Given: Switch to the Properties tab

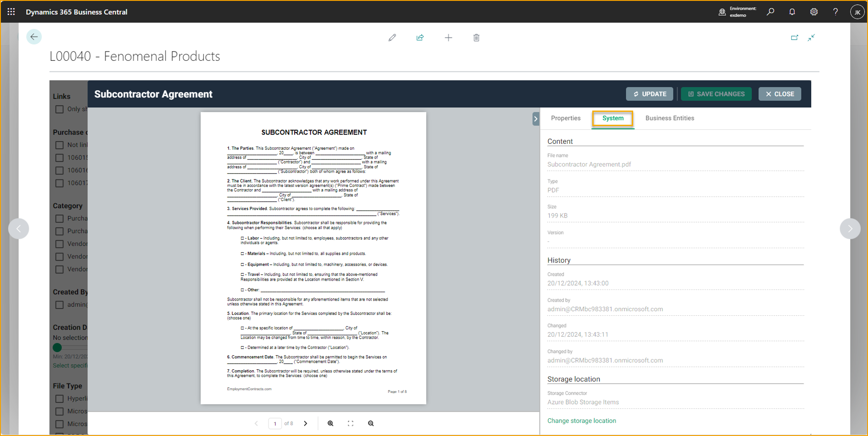Looking at the screenshot, I should tap(566, 119).
